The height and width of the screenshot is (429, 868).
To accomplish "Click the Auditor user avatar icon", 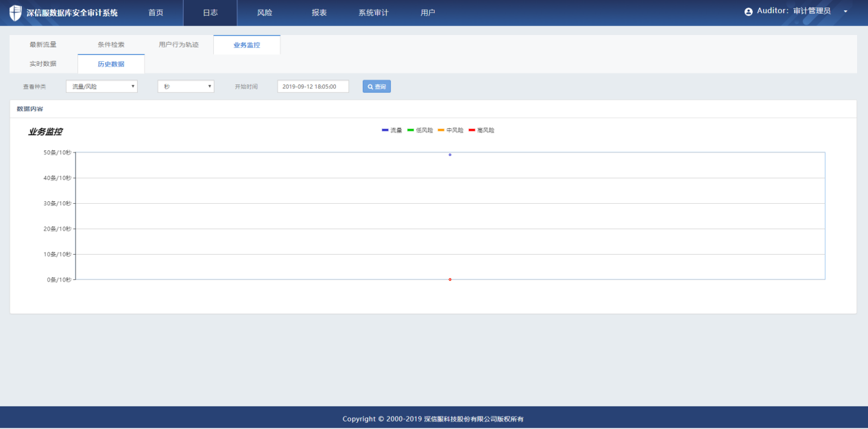I will tap(748, 12).
